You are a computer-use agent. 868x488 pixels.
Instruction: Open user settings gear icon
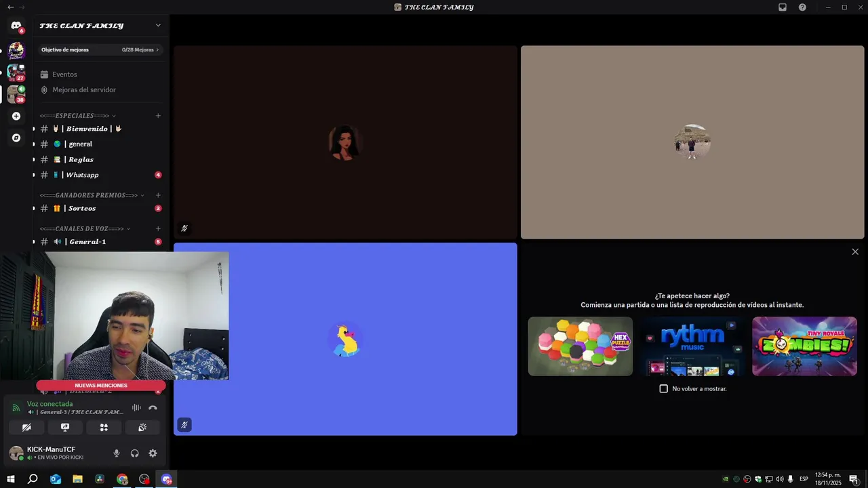pyautogui.click(x=153, y=453)
